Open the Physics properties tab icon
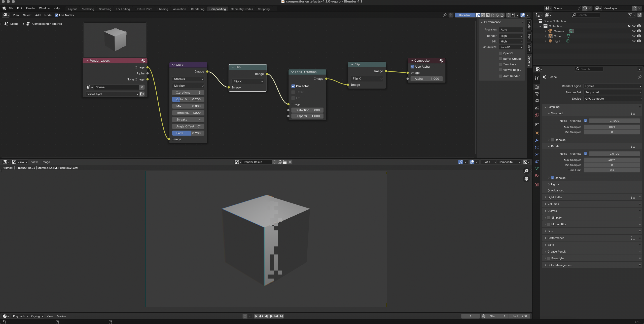644x324 pixels. [x=537, y=154]
